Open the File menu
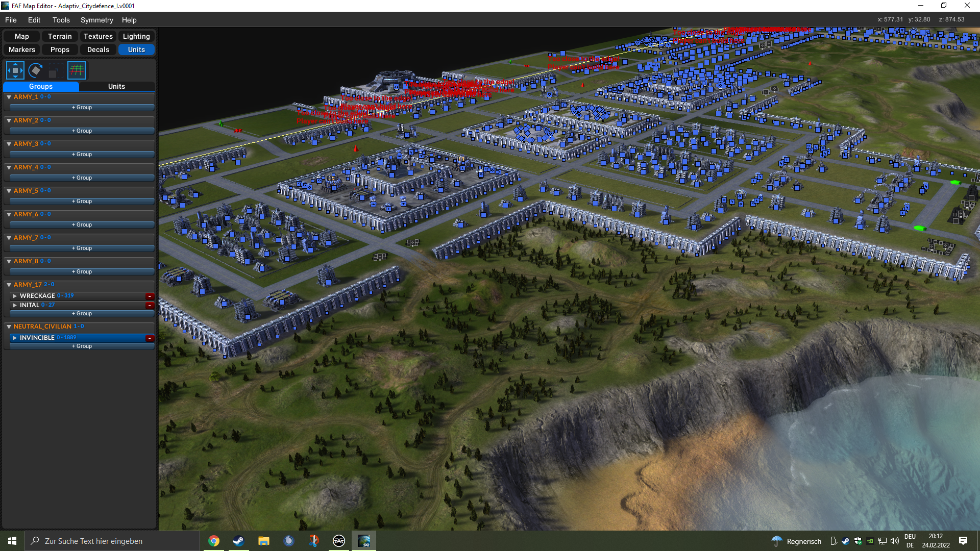This screenshot has height=551, width=980. [x=11, y=20]
